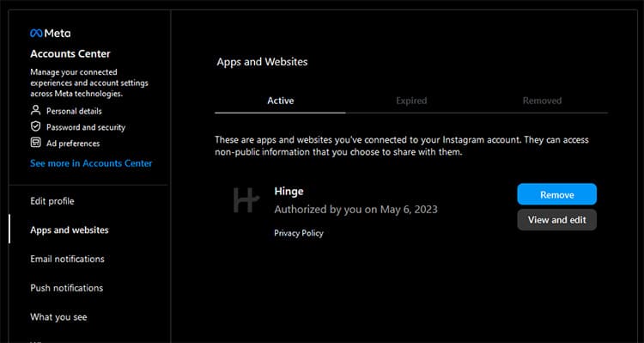Select Apps and websites in sidebar
The width and height of the screenshot is (644, 343).
[70, 230]
